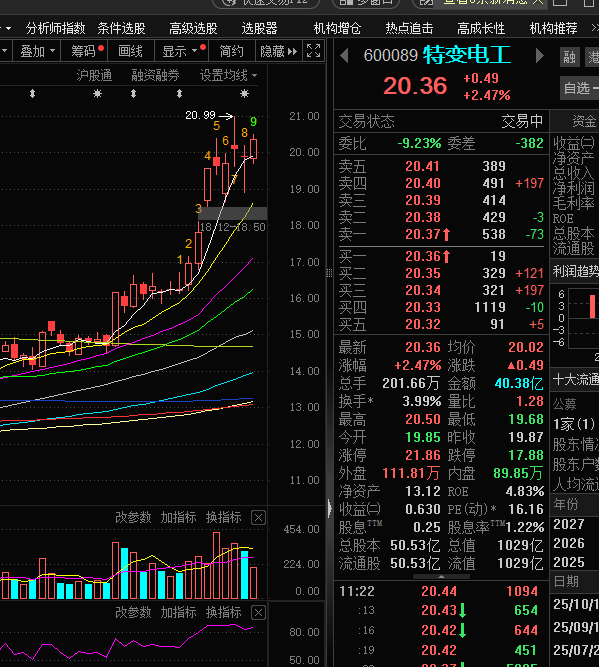Open 热点追击 tab
599x667 pixels.
(x=409, y=28)
